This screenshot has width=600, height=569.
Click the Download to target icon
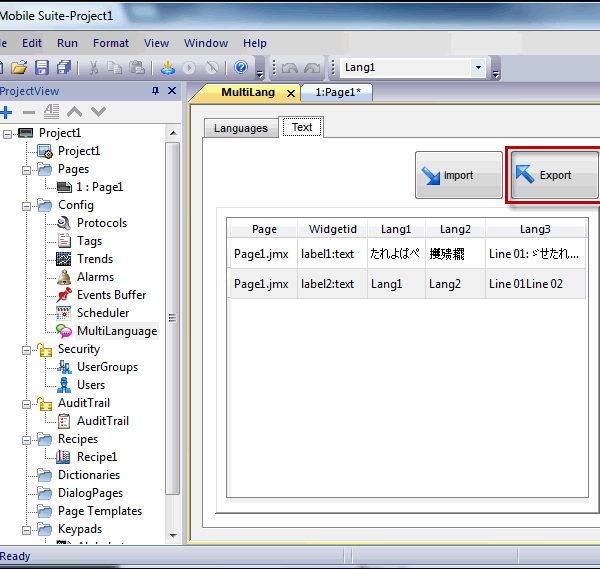click(x=168, y=68)
